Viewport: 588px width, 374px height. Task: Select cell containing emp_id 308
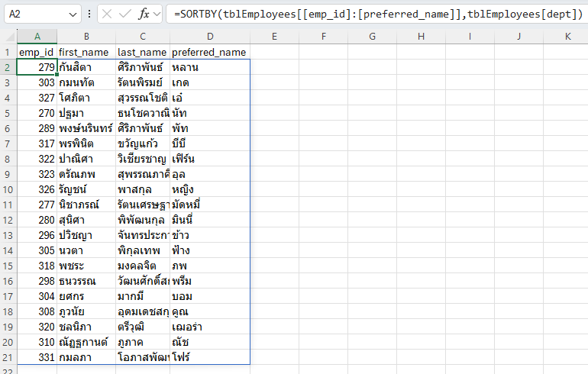pos(37,311)
